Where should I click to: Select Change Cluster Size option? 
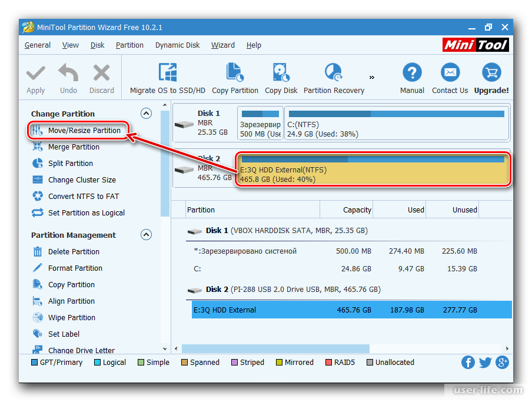(x=82, y=180)
